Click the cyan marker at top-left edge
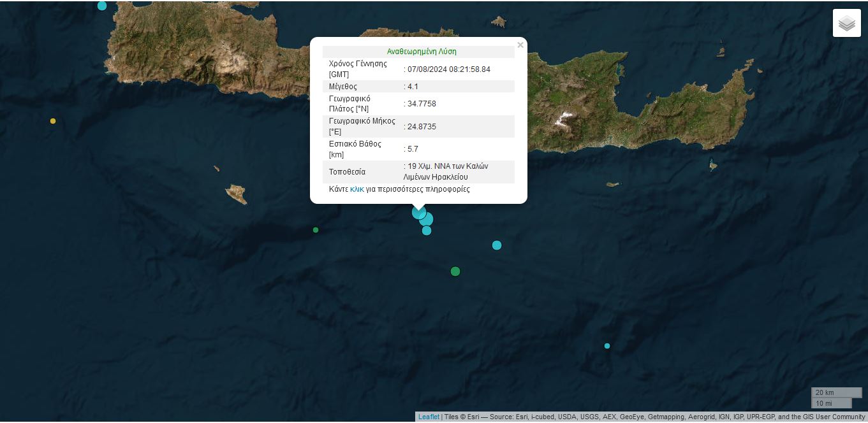Viewport: 868px width, 423px height. tap(102, 6)
